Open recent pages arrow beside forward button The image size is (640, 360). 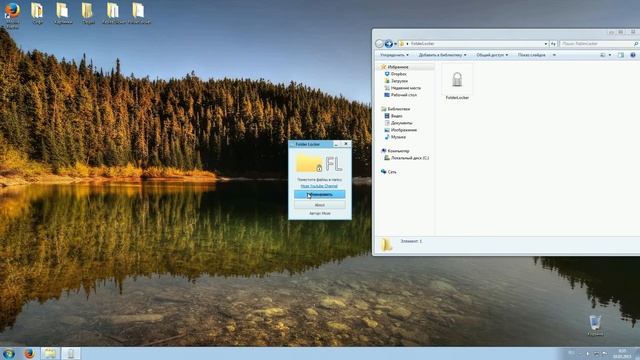click(x=396, y=44)
